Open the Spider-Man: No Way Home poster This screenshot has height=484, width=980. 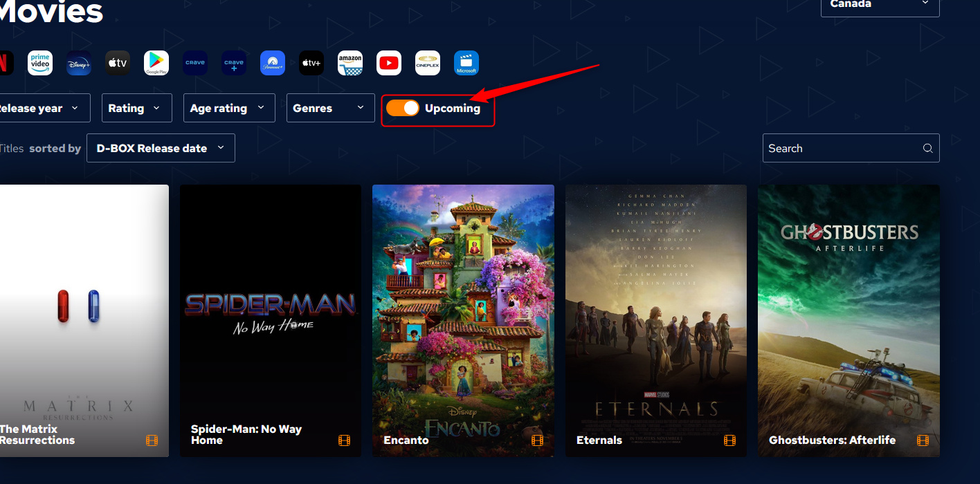point(271,321)
